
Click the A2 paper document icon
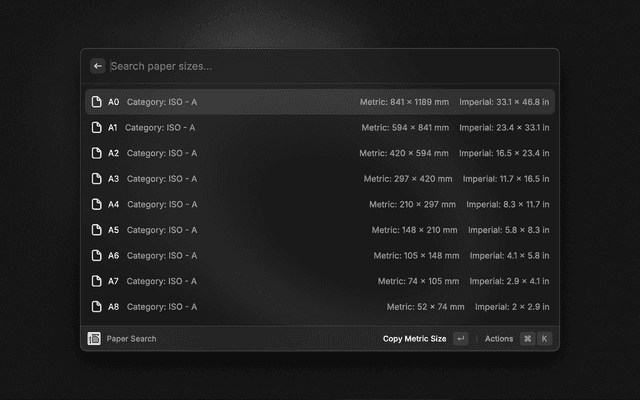click(97, 153)
